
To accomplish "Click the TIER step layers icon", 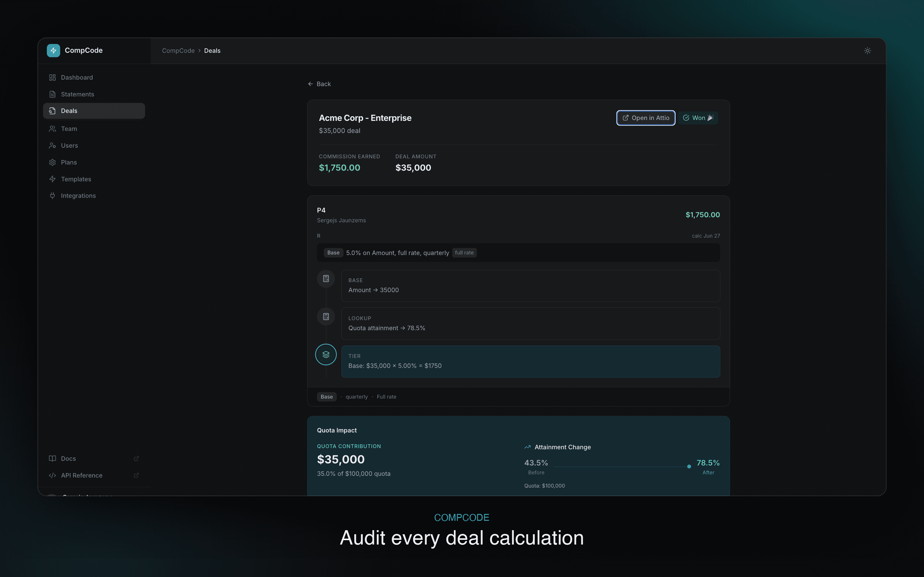I will click(326, 354).
